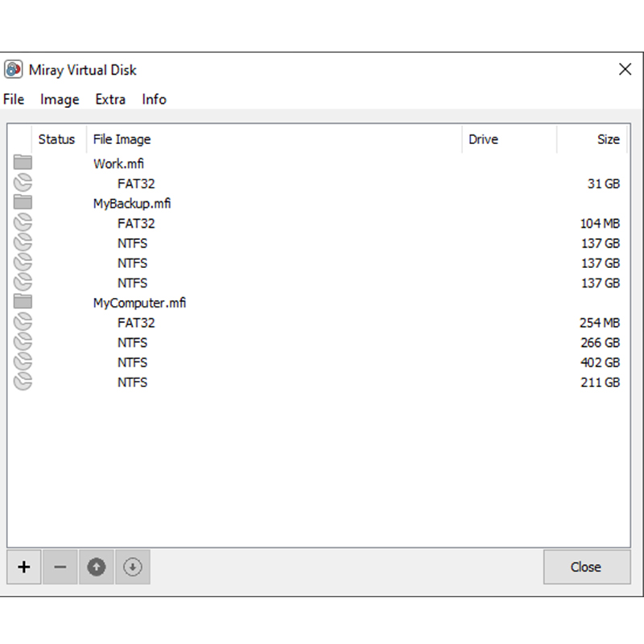Click the folder icon beside Work.mfi

(x=23, y=163)
